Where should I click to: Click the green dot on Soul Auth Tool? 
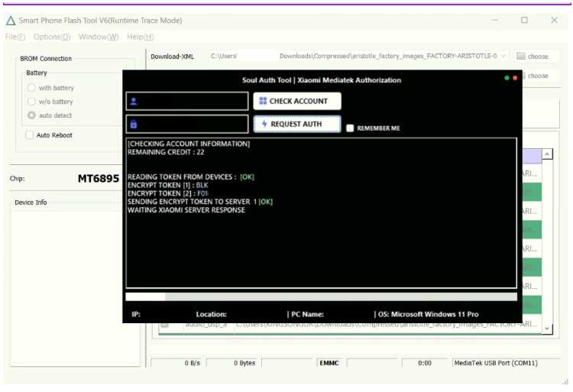[507, 78]
